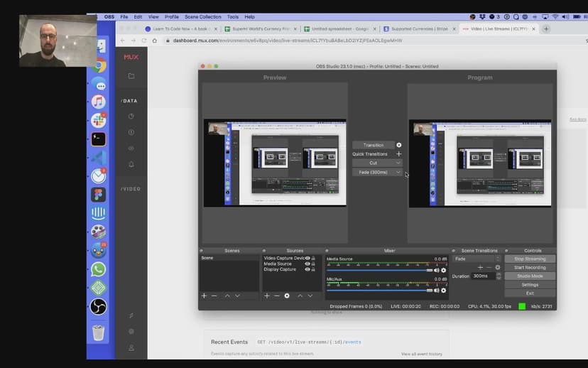Viewport: 588px width, 368px height.
Task: Add a new scene with plus button
Action: (205, 296)
